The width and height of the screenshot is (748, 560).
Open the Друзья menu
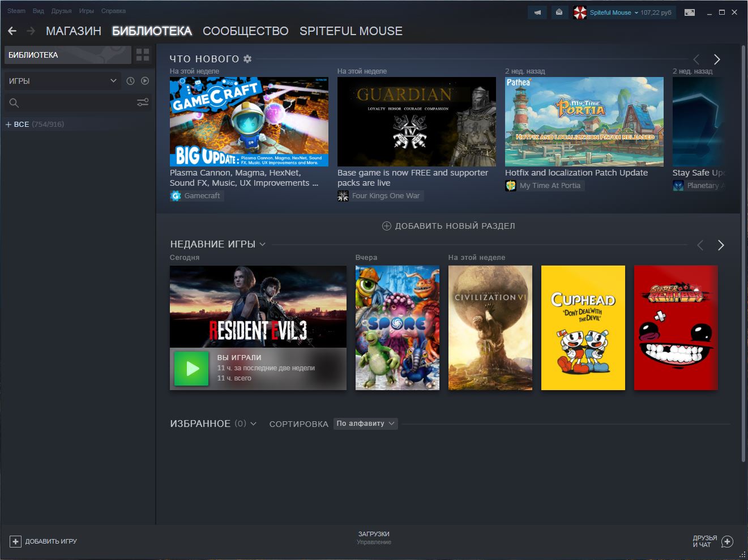coord(61,11)
